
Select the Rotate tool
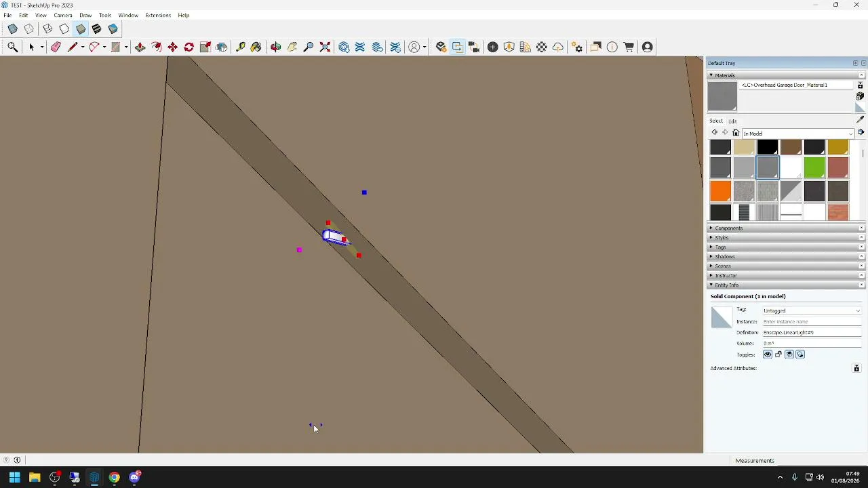pos(189,47)
